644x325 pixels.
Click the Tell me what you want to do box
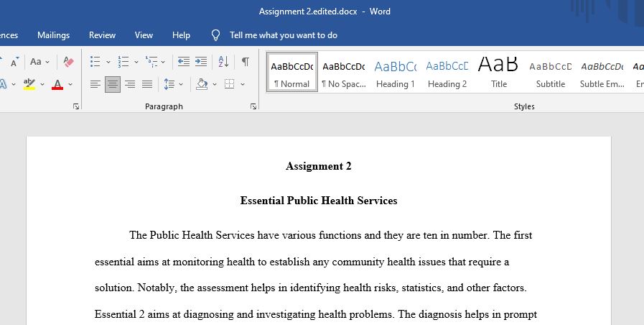pos(284,35)
